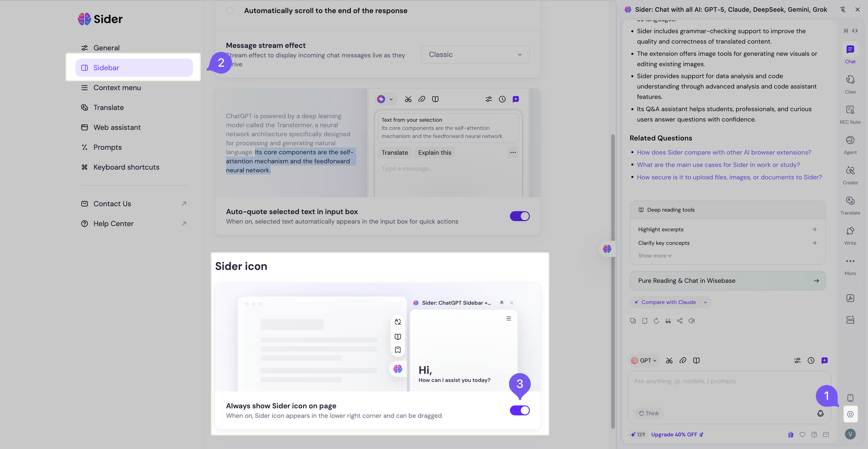Open the Prompts settings section
Viewport: 868px width, 449px height.
(134, 147)
